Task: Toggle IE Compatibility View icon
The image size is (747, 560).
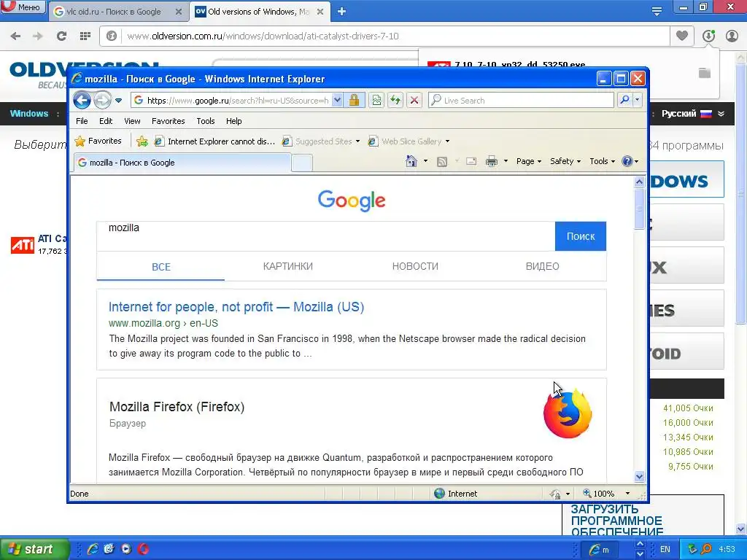Action: pyautogui.click(x=376, y=101)
